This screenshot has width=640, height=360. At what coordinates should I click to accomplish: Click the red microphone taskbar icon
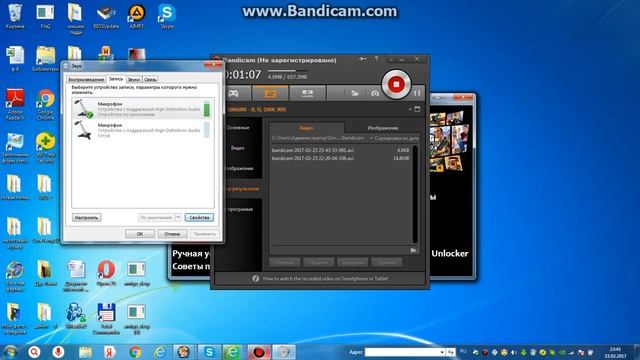[58, 352]
